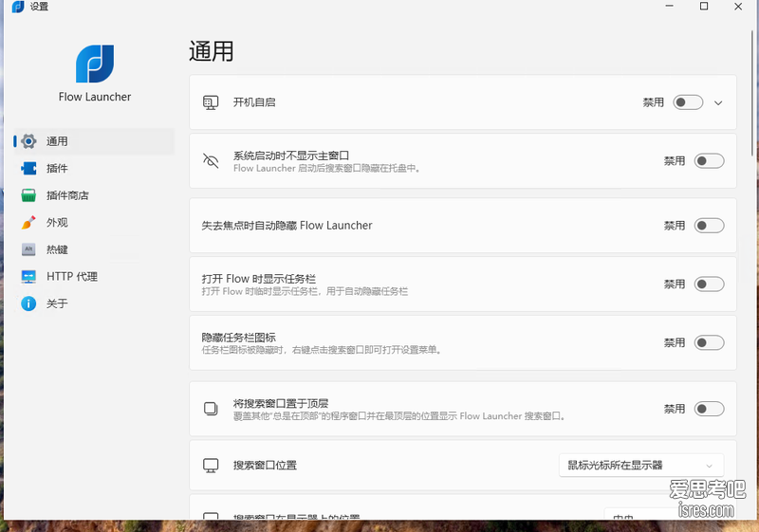
Task: Click the puzzle icon beside 插件
Action: pos(28,168)
